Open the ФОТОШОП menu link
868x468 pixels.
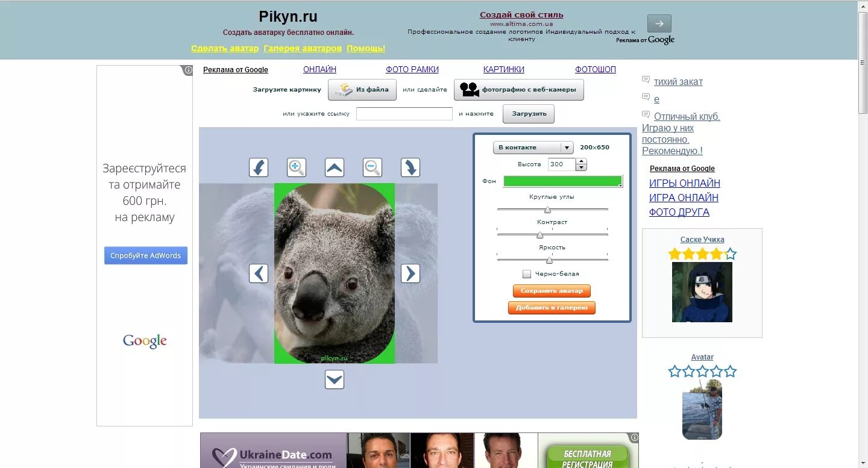click(x=596, y=69)
